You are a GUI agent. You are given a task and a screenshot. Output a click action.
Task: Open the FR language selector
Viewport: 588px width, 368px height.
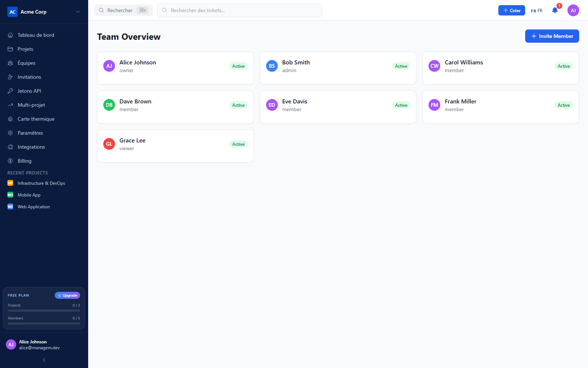coord(537,11)
